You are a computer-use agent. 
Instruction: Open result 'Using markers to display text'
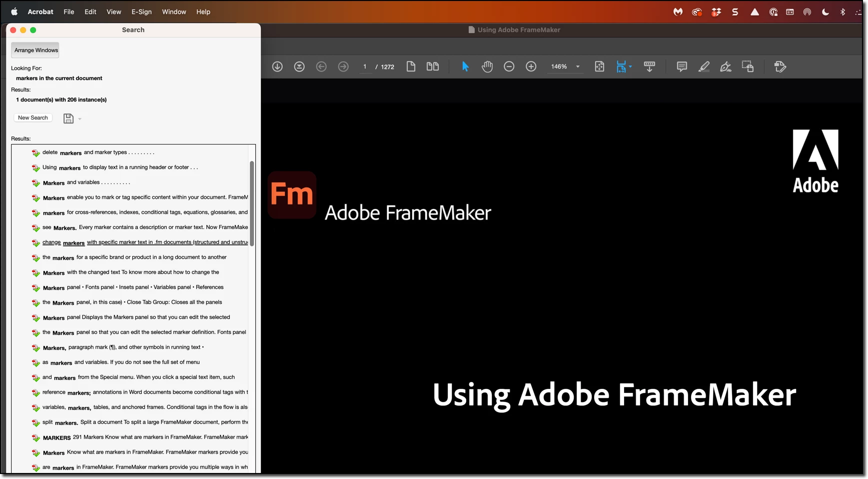[x=120, y=167]
